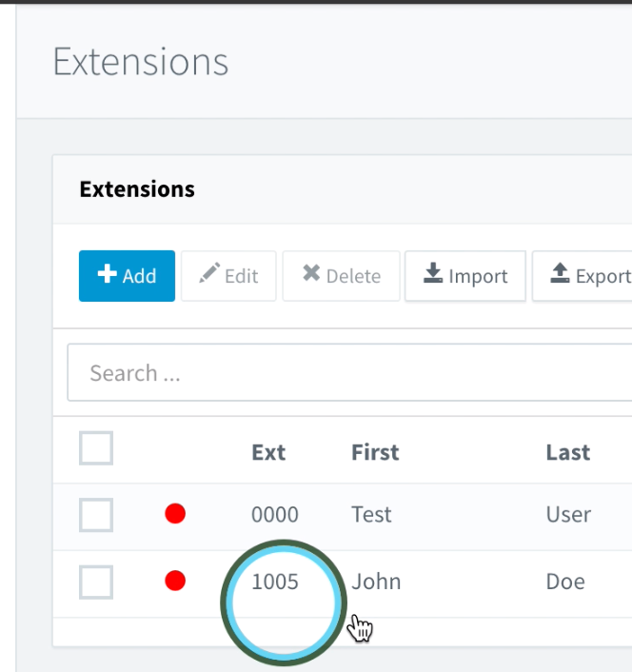Sort by the Ext column header
The image size is (632, 672).
tap(268, 453)
